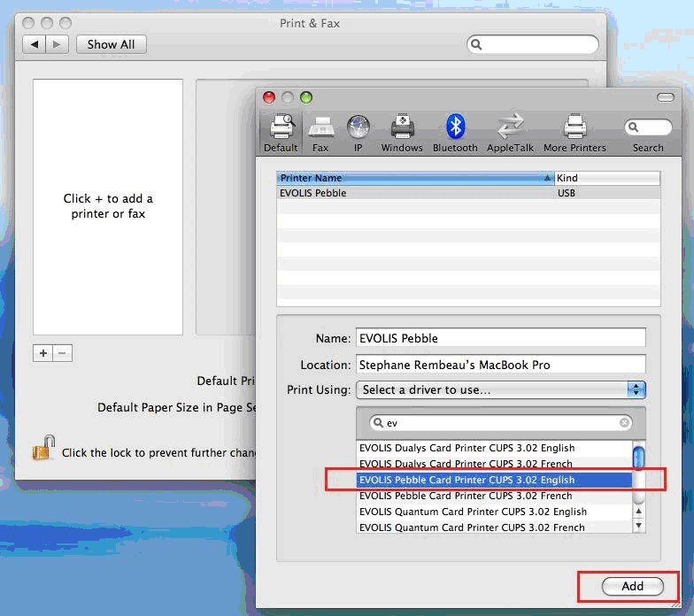Screen dimensions: 694x616
Task: Focus the driver search field containing 'ev'
Action: pos(501,423)
